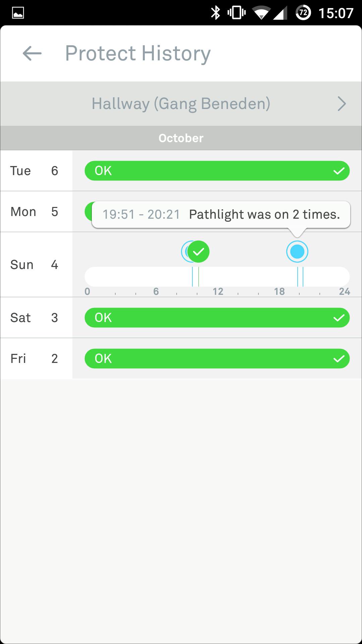The image size is (362, 644).
Task: Expand Tuesday 6 OK status bar
Action: pos(217,171)
